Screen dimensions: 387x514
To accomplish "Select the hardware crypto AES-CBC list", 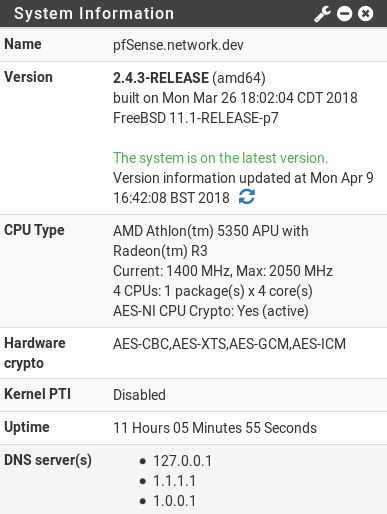I will (229, 344).
